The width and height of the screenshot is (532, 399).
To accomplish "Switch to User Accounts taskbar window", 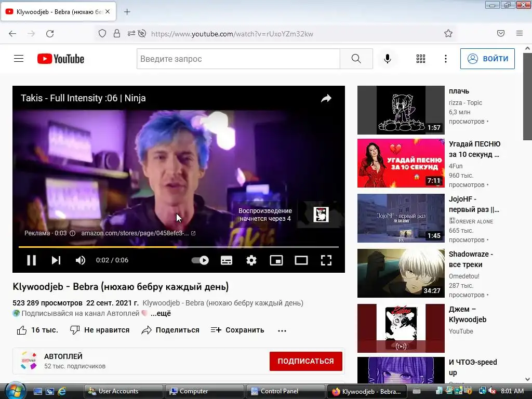I will (x=124, y=391).
